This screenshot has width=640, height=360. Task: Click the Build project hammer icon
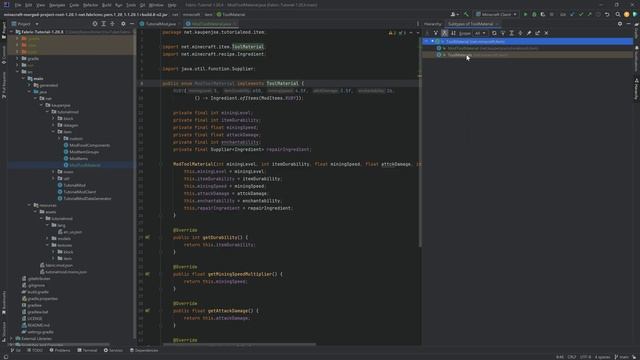466,14
